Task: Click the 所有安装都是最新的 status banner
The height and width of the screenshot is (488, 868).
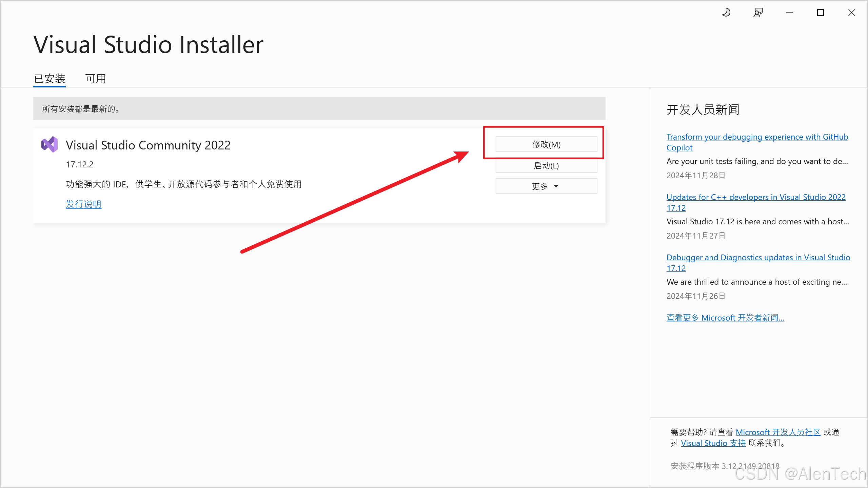Action: click(319, 108)
